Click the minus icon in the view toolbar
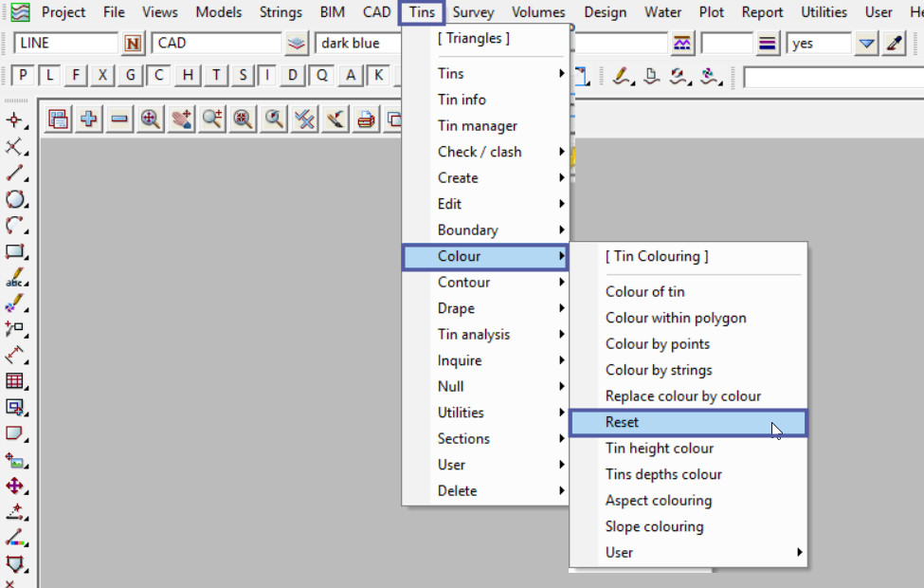924x588 pixels. pyautogui.click(x=119, y=119)
